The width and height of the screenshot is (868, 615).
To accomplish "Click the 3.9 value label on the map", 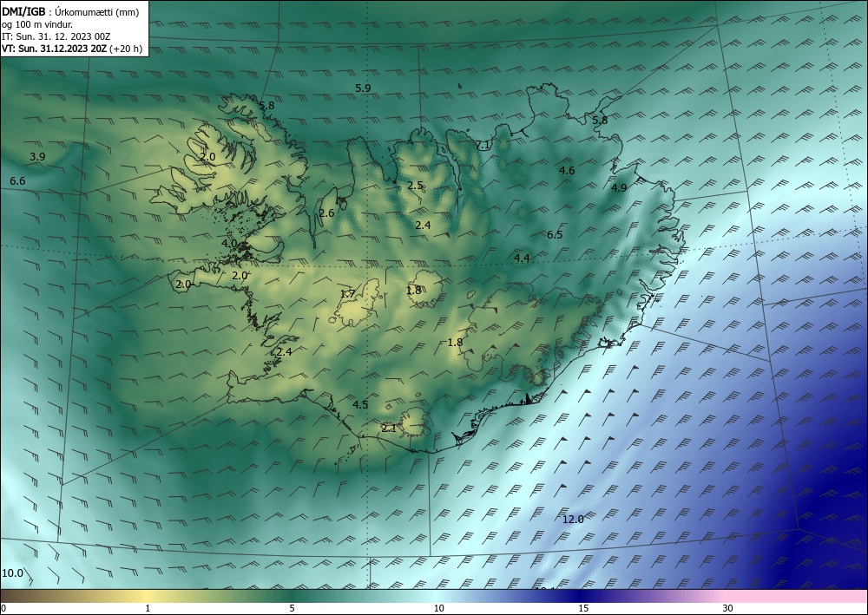I will [37, 157].
